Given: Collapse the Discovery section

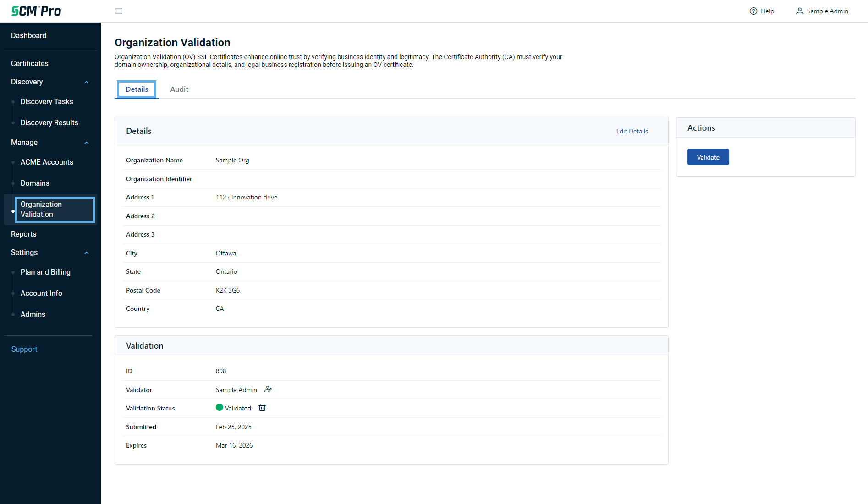Looking at the screenshot, I should click(86, 82).
